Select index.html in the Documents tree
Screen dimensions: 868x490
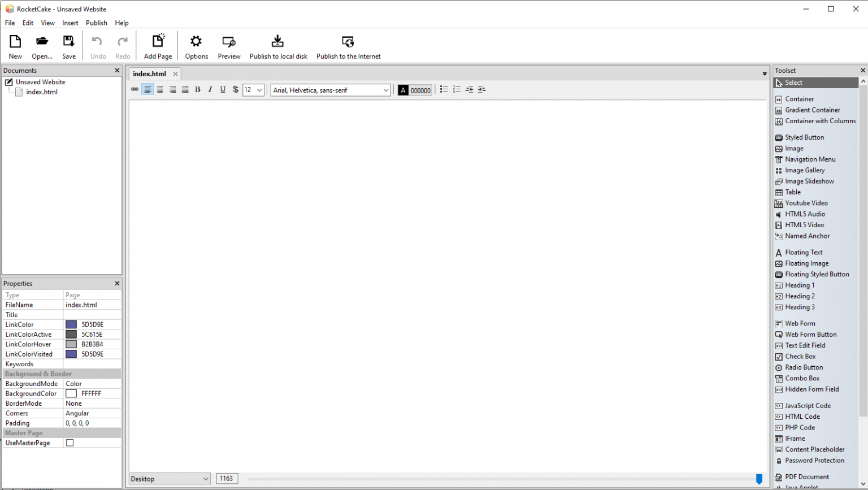click(x=41, y=92)
